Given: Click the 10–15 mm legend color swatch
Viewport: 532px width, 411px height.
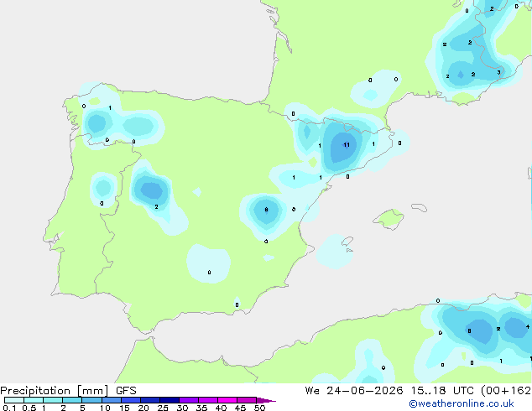Looking at the screenshot, I should point(111,400).
